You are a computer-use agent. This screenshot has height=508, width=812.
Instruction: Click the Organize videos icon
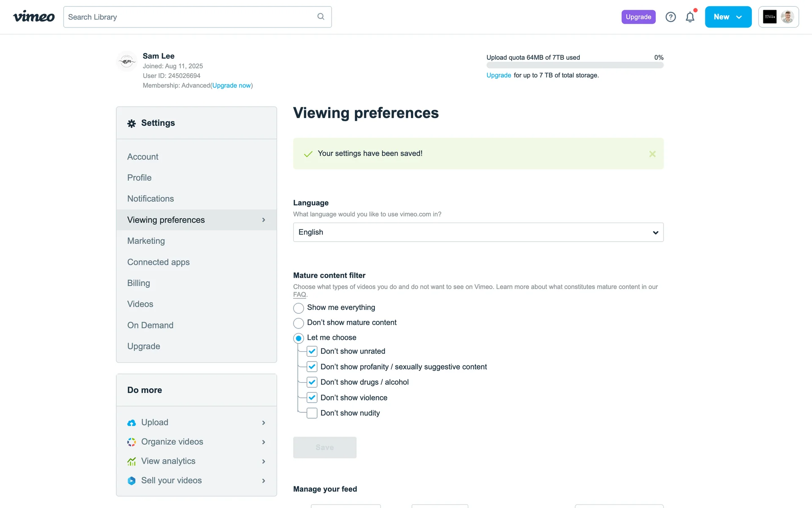pos(132,442)
